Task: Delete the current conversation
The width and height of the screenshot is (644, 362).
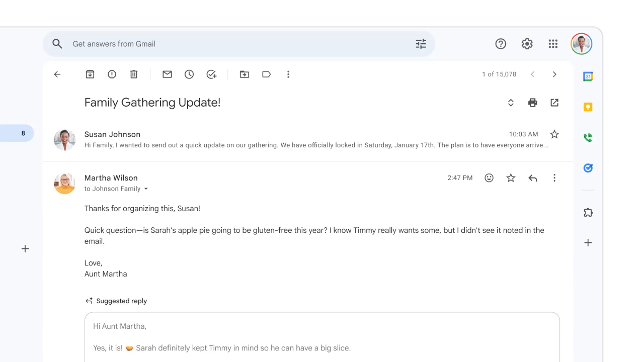Action: click(x=133, y=74)
